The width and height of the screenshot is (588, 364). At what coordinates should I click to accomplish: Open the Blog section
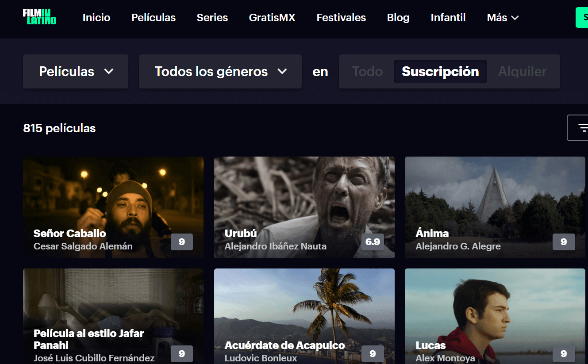click(398, 18)
